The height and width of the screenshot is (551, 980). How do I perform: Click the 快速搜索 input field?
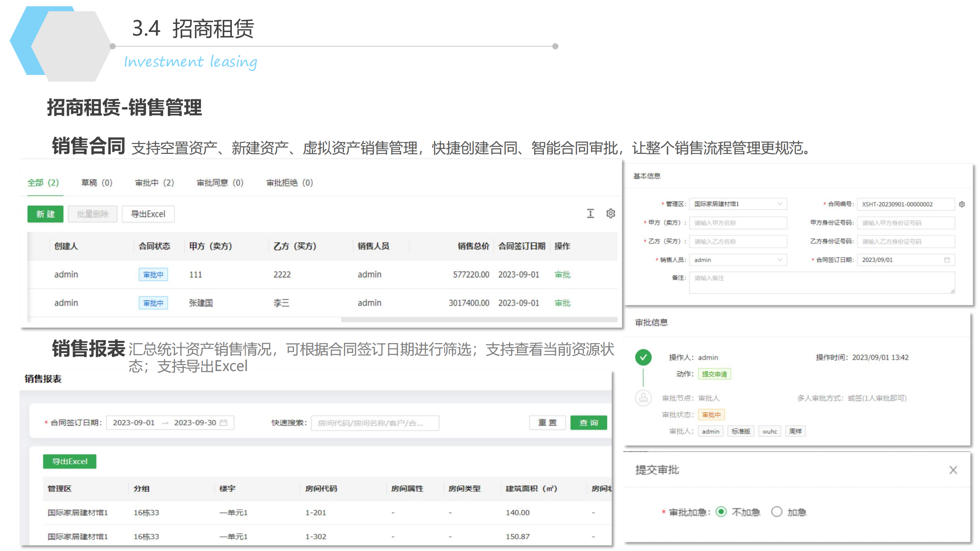pyautogui.click(x=375, y=423)
